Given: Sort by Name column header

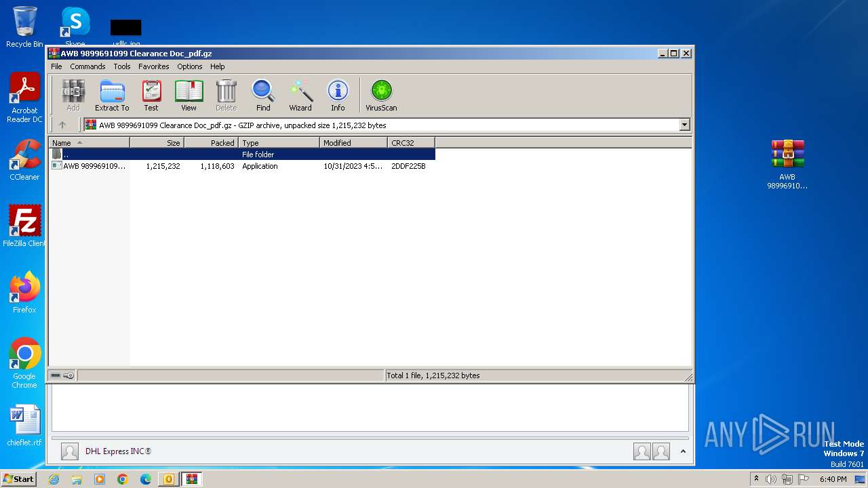Looking at the screenshot, I should pos(89,142).
